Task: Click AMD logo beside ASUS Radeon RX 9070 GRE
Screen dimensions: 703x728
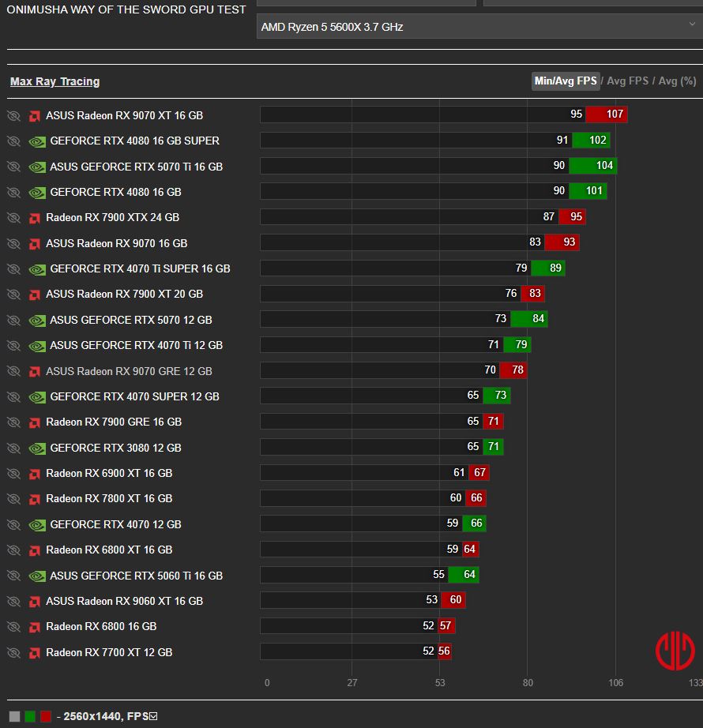Action: pyautogui.click(x=35, y=371)
